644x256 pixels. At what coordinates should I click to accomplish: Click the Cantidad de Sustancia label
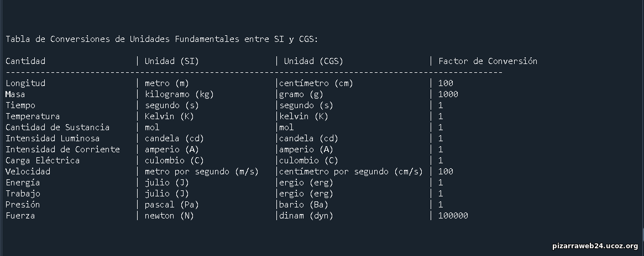click(x=57, y=127)
